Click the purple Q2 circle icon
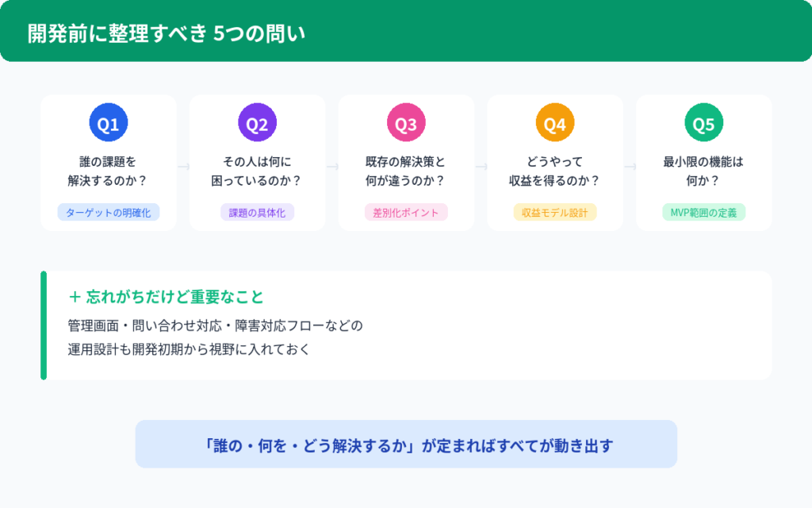812x508 pixels. [x=257, y=124]
